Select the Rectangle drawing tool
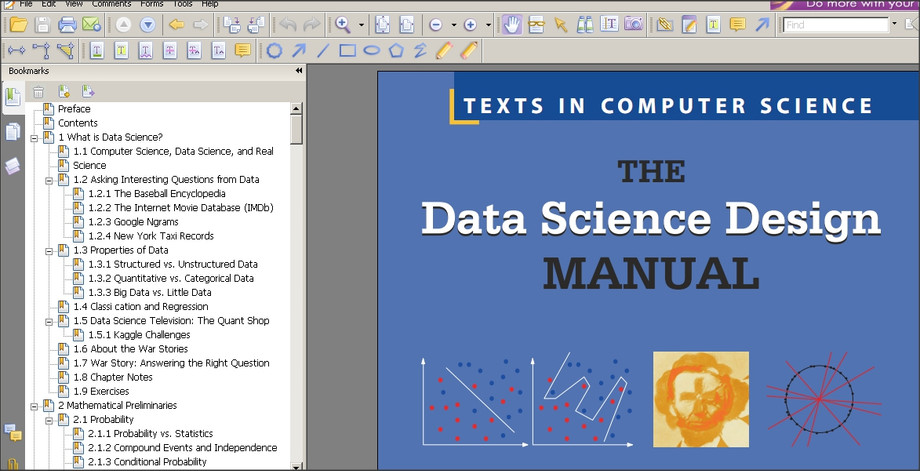The width and height of the screenshot is (920, 471). coord(347,50)
